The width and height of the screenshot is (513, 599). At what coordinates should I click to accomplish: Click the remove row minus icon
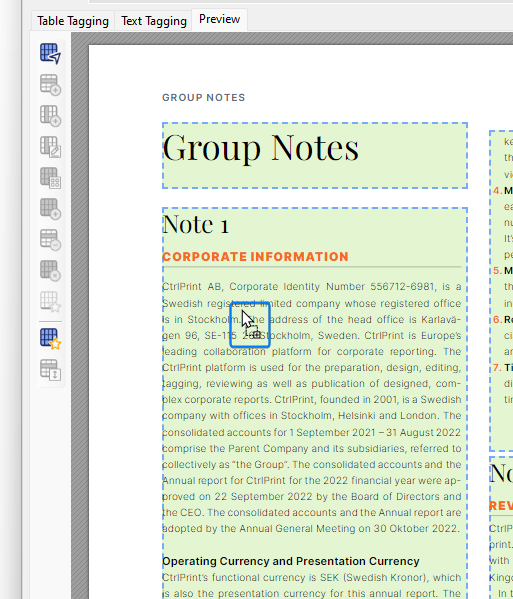(x=50, y=240)
